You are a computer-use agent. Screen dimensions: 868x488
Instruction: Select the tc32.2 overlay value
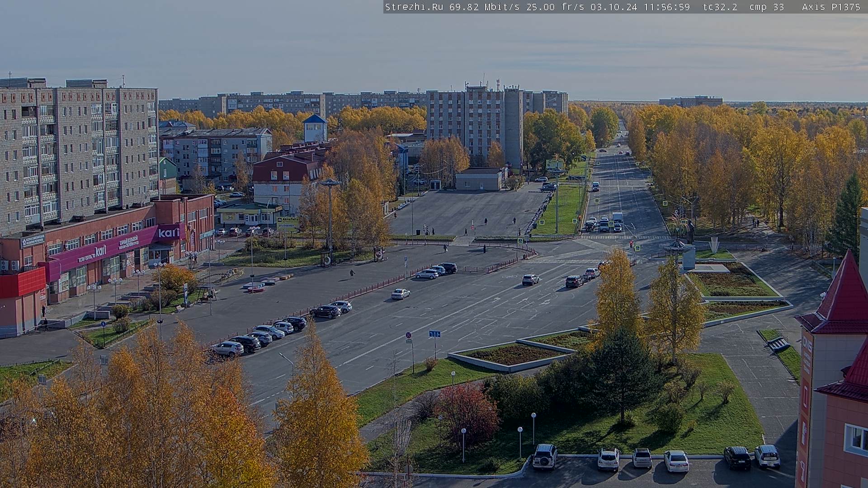click(x=720, y=7)
